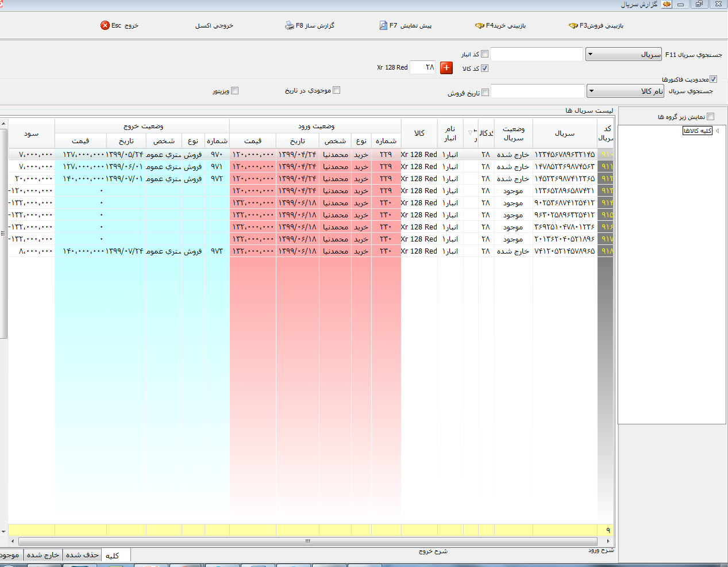Image resolution: width=728 pixels, height=567 pixels.
Task: Tick the نمایش زیر گروه ها checkbox
Action: click(x=710, y=117)
